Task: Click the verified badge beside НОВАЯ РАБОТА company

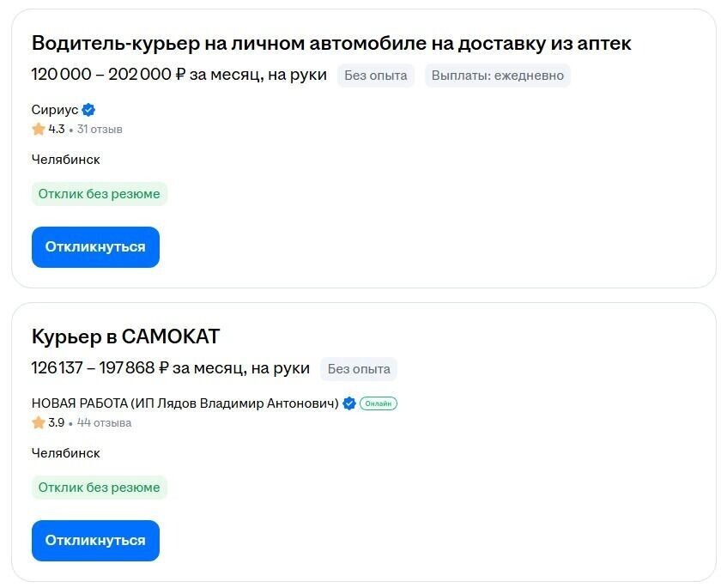Action: 348,403
